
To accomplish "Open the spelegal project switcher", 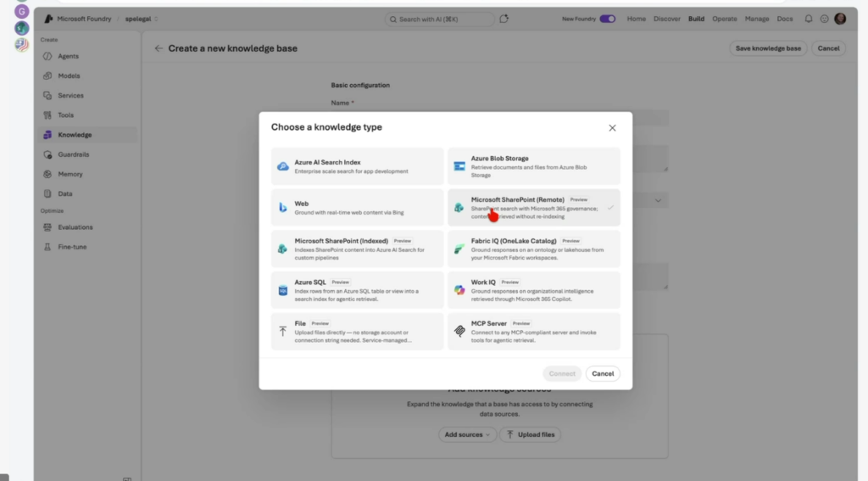I will [142, 19].
